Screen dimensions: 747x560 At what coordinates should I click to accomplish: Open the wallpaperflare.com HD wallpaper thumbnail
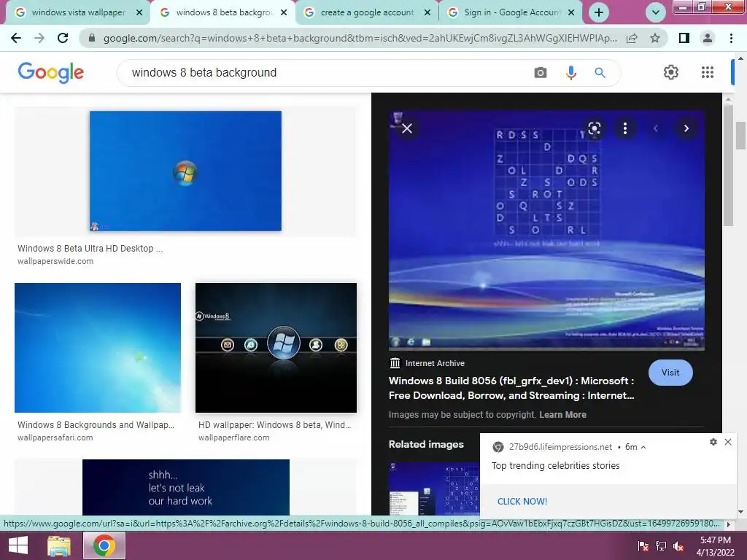click(276, 348)
